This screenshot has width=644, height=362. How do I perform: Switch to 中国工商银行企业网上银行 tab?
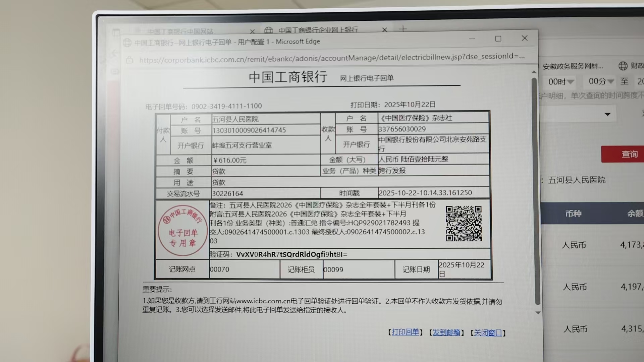[x=318, y=30]
